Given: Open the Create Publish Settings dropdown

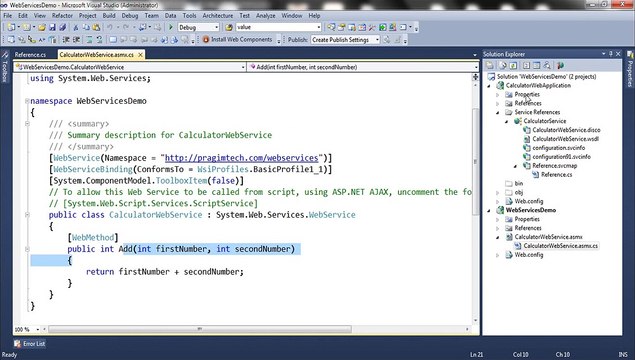Looking at the screenshot, I should tap(377, 40).
